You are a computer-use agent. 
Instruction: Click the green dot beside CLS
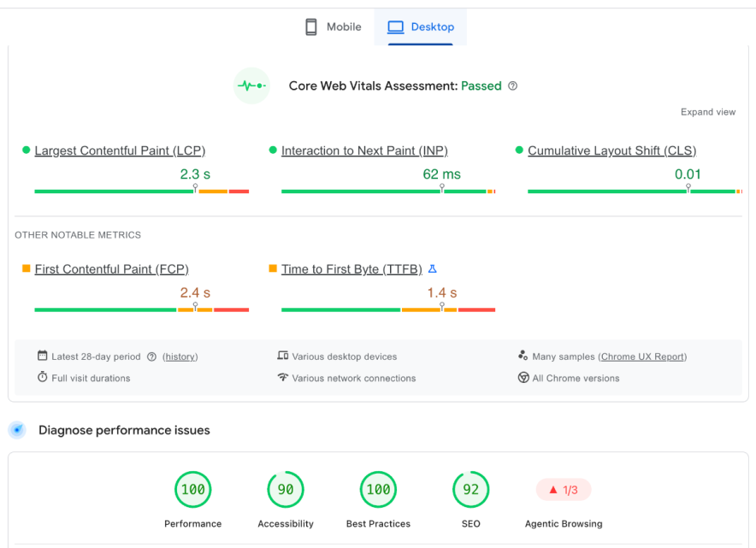coord(519,150)
